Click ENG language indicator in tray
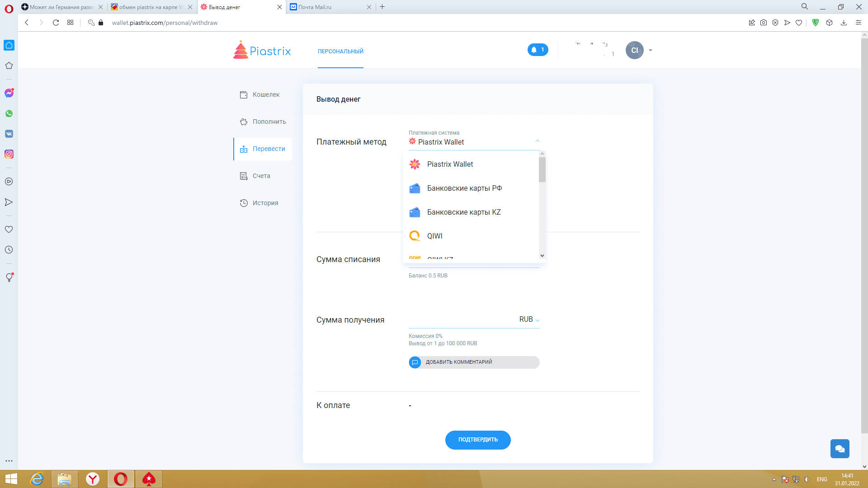This screenshot has height=488, width=868. tap(822, 479)
